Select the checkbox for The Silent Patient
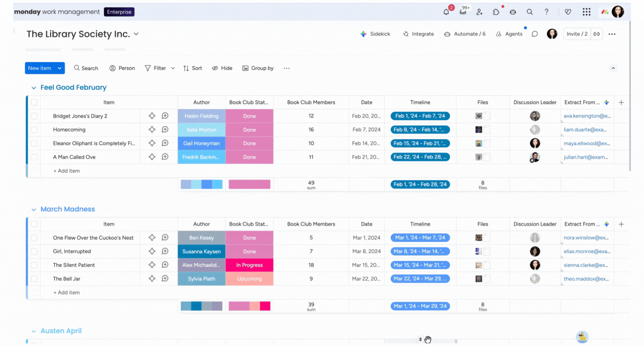 pyautogui.click(x=34, y=265)
